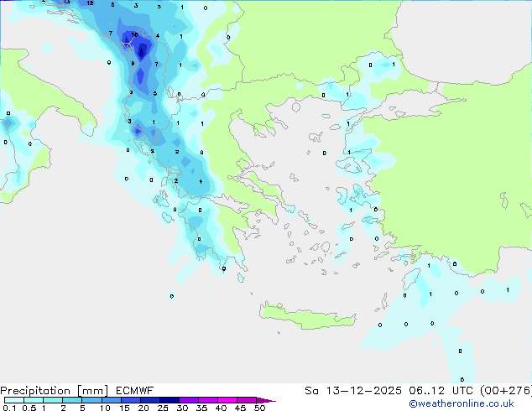Click the '06..12 UTC' time range text

pyautogui.click(x=441, y=391)
